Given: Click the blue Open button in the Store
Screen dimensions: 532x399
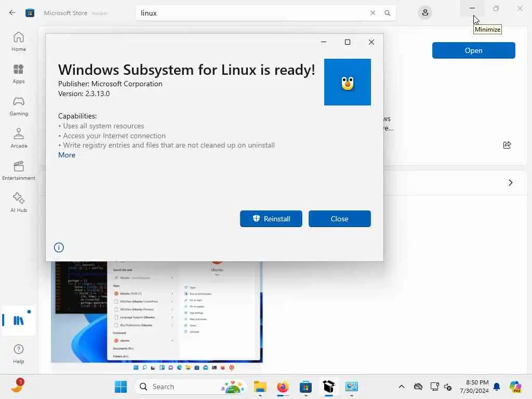Looking at the screenshot, I should (x=474, y=50).
